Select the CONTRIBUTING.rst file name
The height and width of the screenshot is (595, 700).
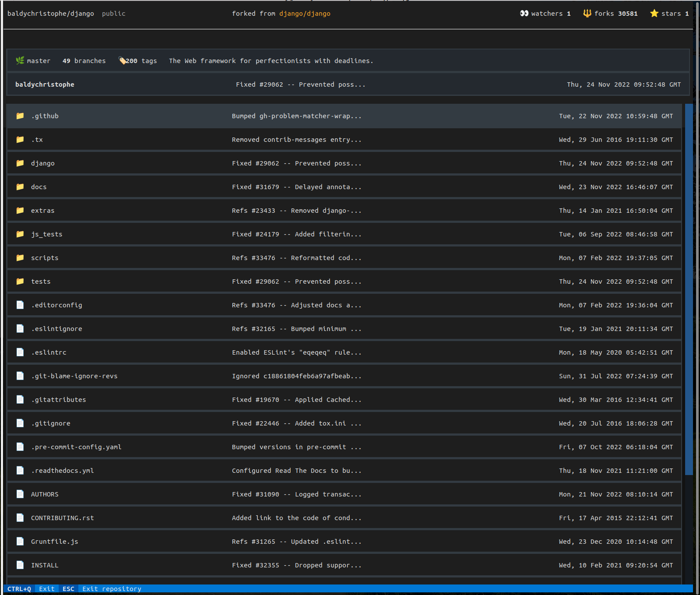click(x=63, y=518)
